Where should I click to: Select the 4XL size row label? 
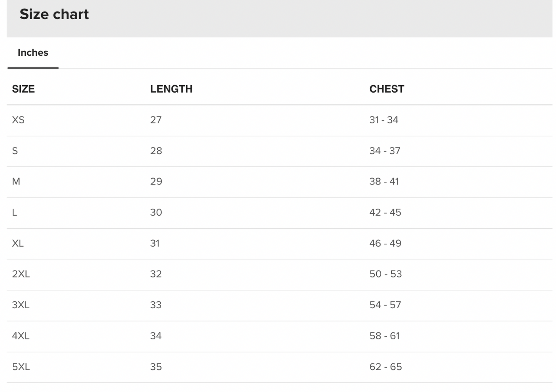(x=21, y=336)
